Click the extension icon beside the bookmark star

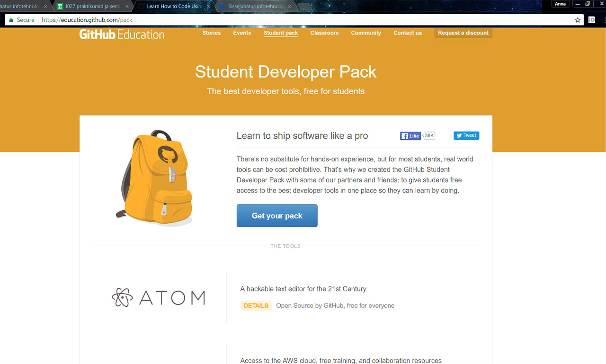coord(591,20)
